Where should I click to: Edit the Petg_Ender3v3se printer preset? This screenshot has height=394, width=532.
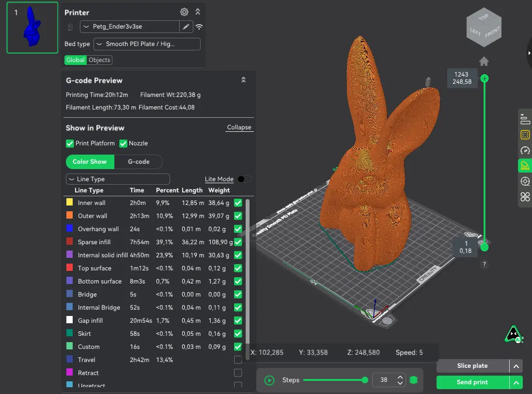point(186,27)
